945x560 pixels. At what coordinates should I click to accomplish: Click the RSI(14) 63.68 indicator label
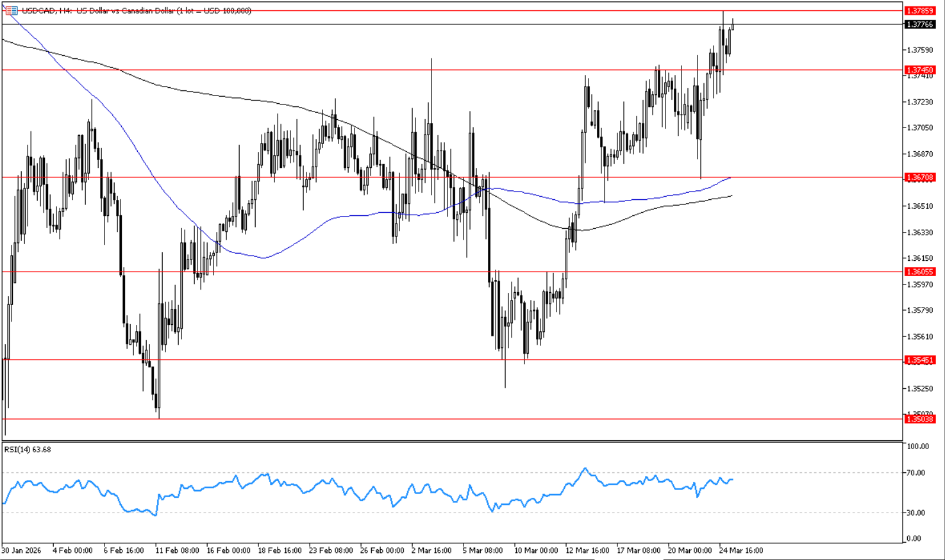click(28, 449)
